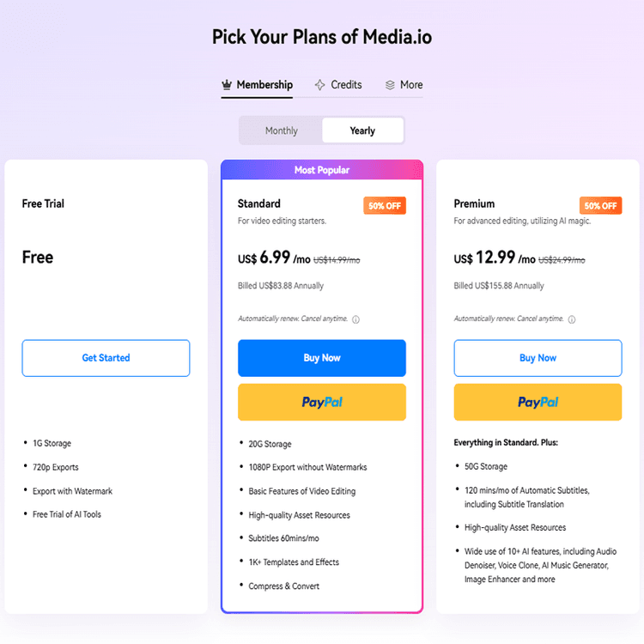Click the Most Popular banner

click(322, 170)
